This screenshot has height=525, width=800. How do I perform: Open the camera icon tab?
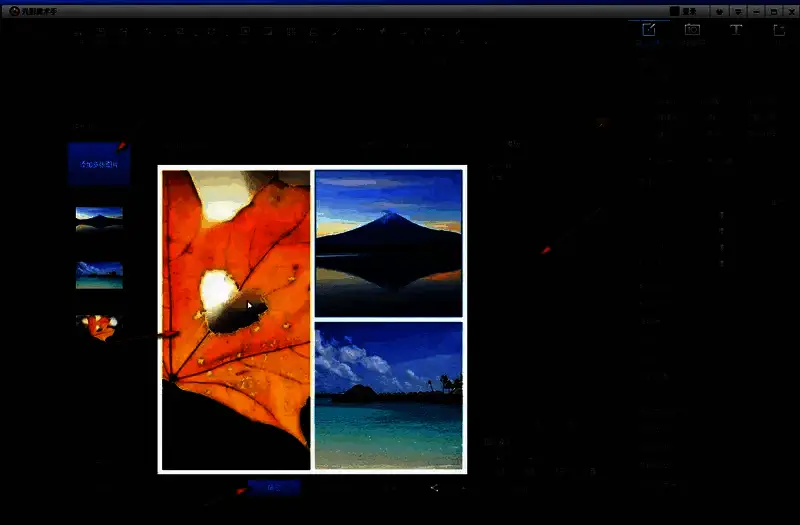[692, 31]
